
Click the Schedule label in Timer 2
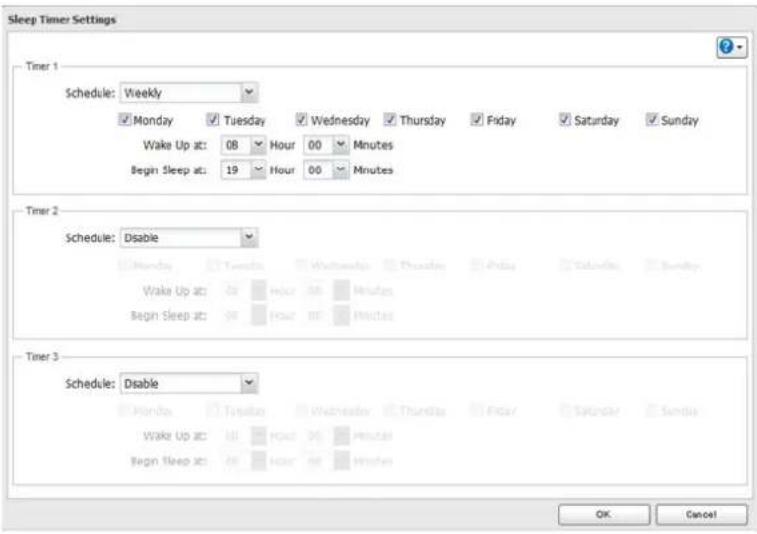pyautogui.click(x=90, y=238)
